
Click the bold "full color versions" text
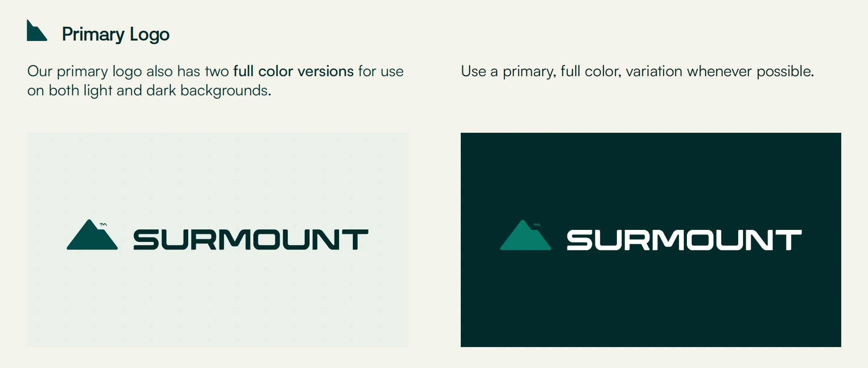point(293,71)
